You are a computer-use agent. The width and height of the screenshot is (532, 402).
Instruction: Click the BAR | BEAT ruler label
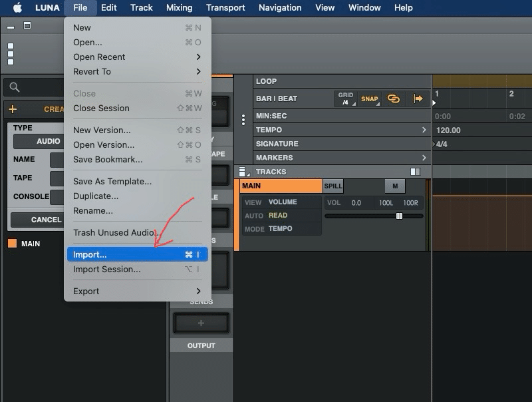click(x=277, y=99)
